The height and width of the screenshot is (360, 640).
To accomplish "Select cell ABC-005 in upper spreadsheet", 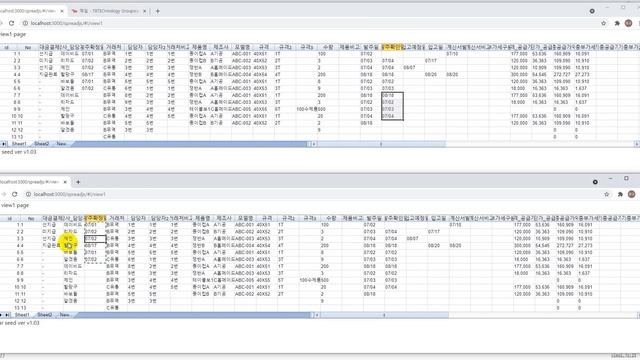I will [242, 109].
